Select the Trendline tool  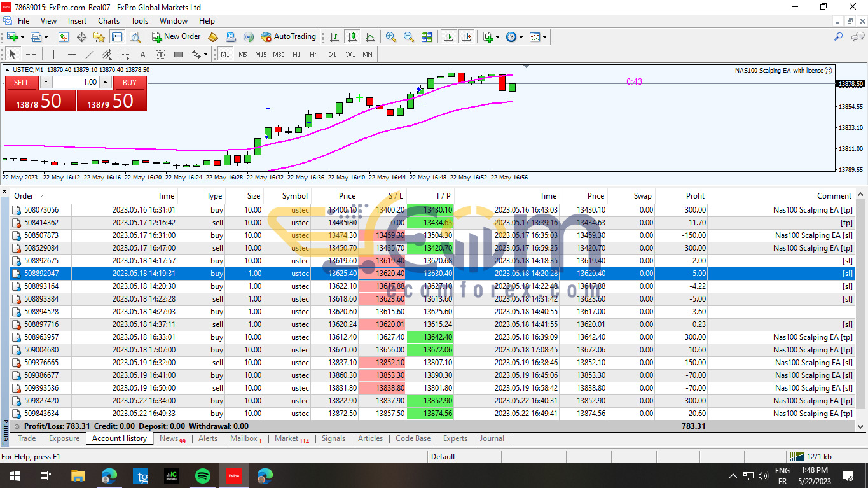tap(89, 54)
